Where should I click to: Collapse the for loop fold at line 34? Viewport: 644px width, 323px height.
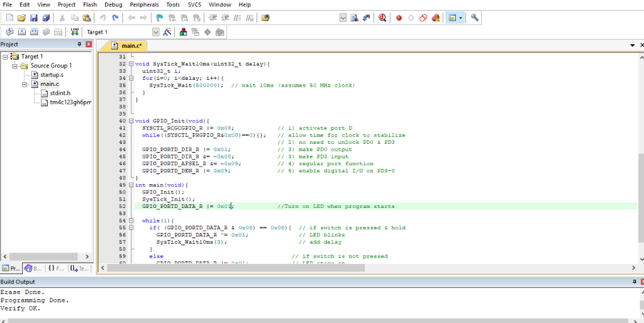[131, 78]
